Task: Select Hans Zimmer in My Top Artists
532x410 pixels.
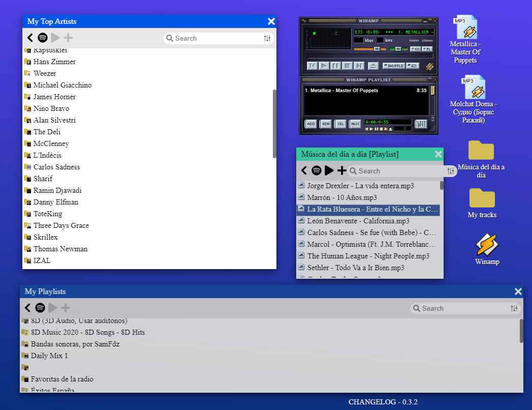Action: (x=54, y=62)
